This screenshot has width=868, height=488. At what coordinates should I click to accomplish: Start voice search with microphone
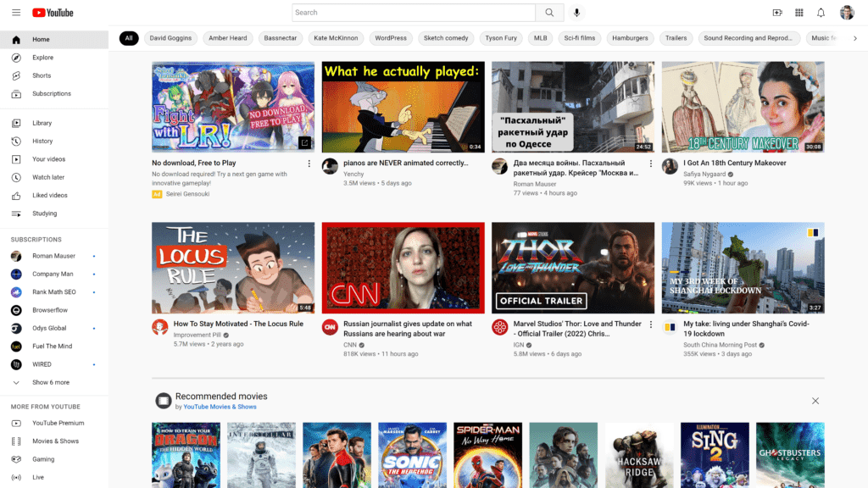point(576,12)
